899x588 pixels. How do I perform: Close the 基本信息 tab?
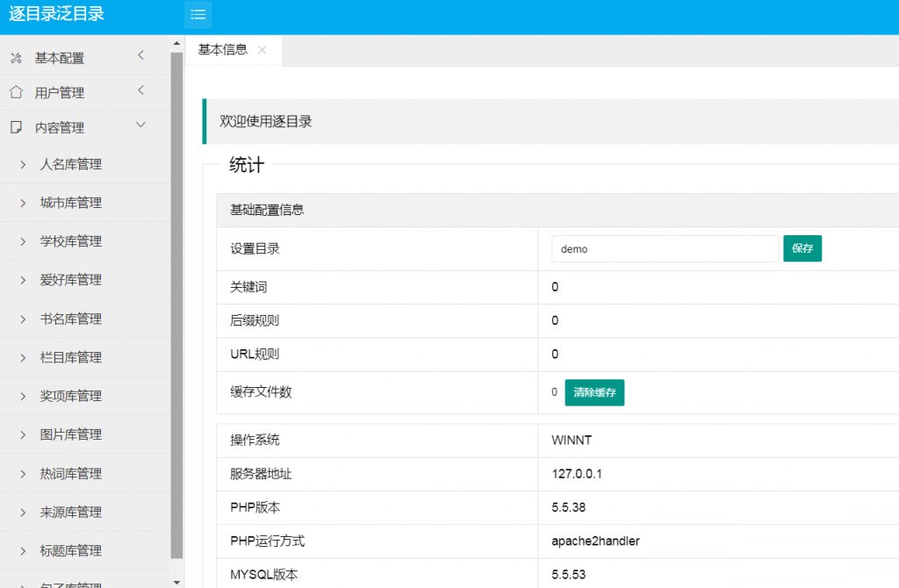point(262,50)
